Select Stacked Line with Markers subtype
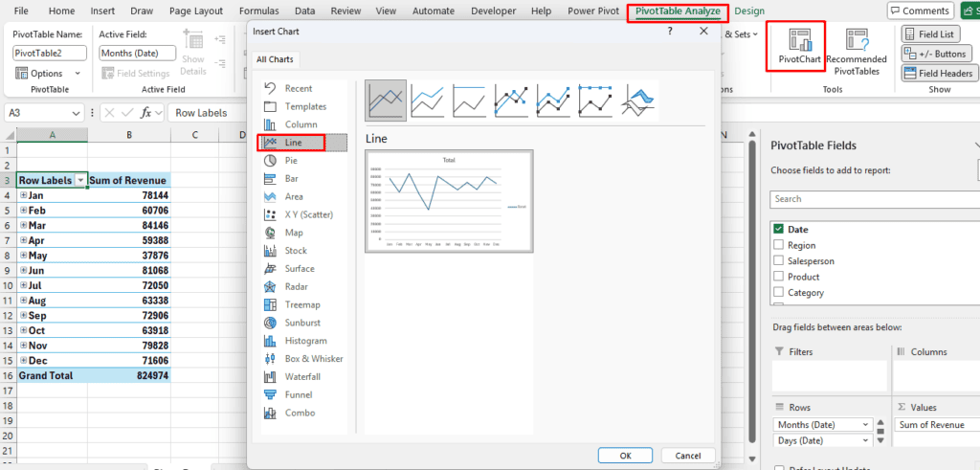The width and height of the screenshot is (980, 470). (554, 100)
